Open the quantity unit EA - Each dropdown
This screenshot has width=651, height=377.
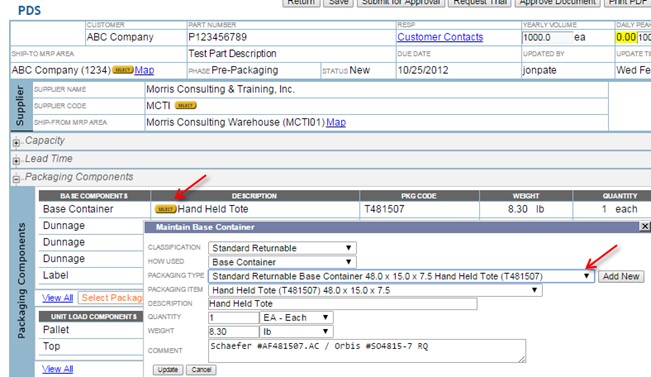pyautogui.click(x=296, y=318)
